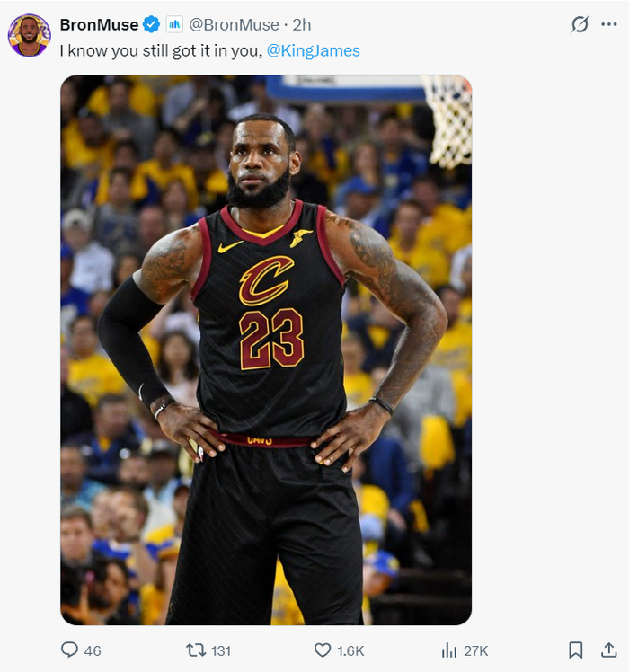Image resolution: width=629 pixels, height=672 pixels.
Task: Open the @KingJames mention link
Action: 314,50
